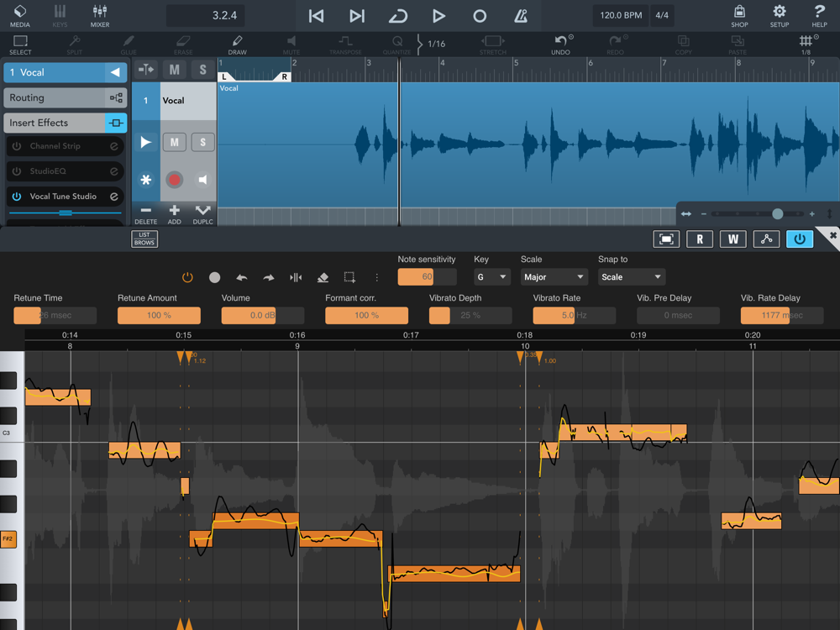Open the Scale dropdown showing Major
This screenshot has height=630, width=840.
[x=554, y=277]
